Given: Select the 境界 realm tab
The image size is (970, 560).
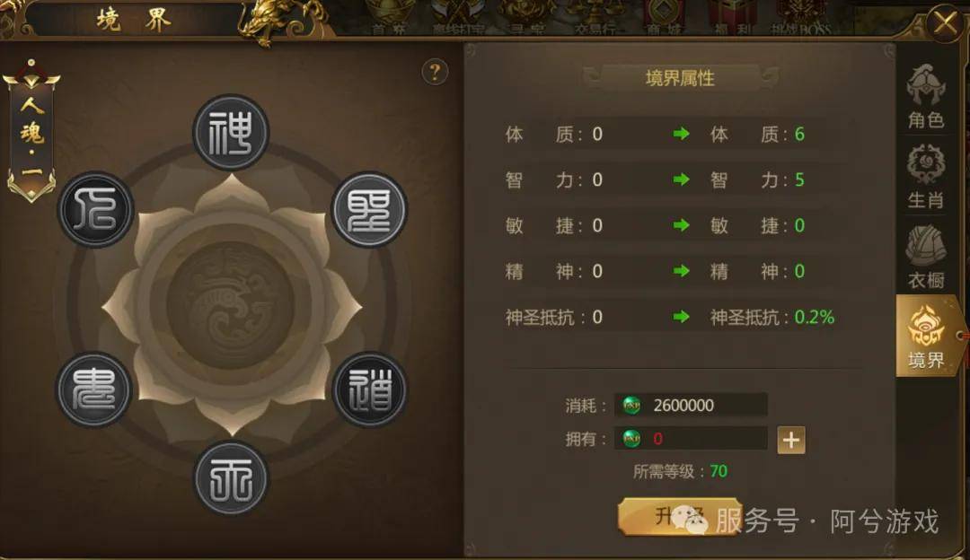Looking at the screenshot, I should click(x=927, y=336).
